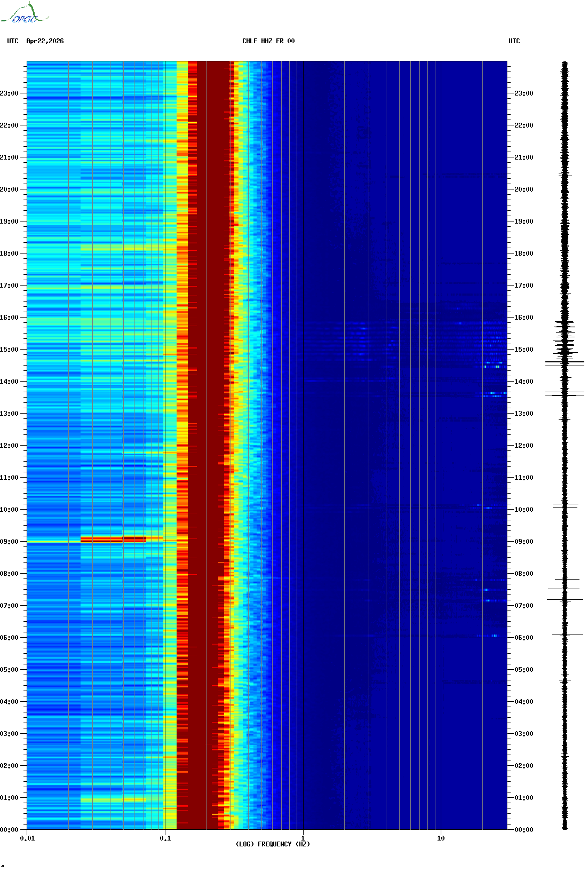The height and width of the screenshot is (872, 588).
Task: Select the 00:00 label on right axis
Action: [523, 830]
